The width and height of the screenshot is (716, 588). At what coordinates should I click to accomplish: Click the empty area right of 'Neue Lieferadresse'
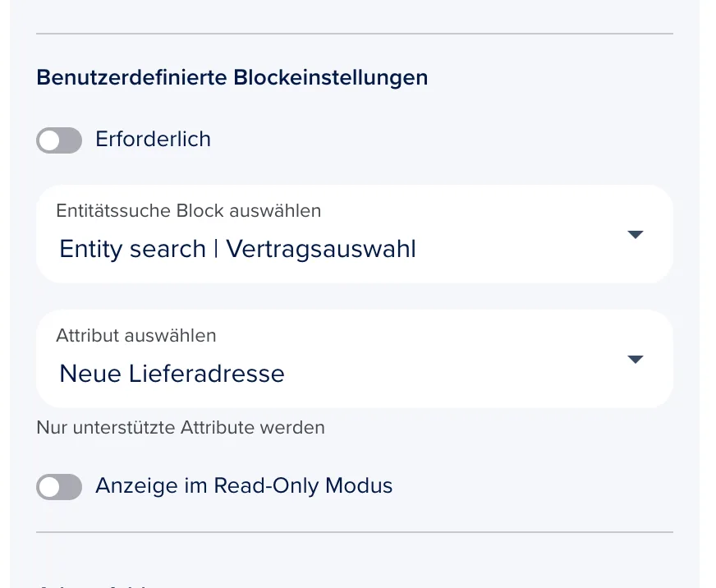click(x=452, y=374)
